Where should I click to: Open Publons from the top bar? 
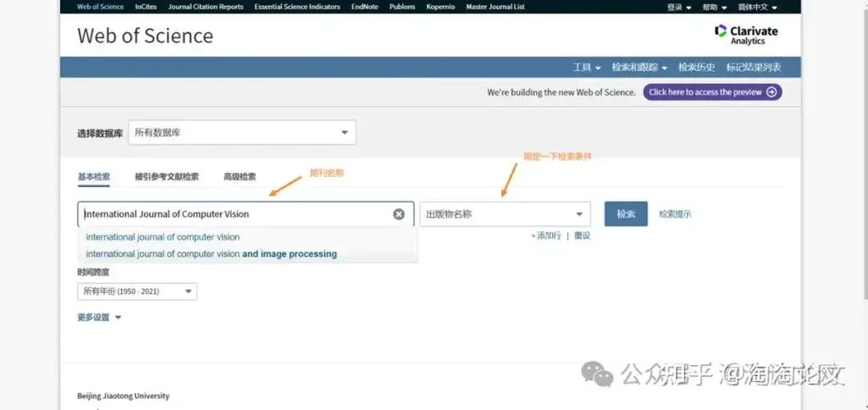[x=402, y=7]
